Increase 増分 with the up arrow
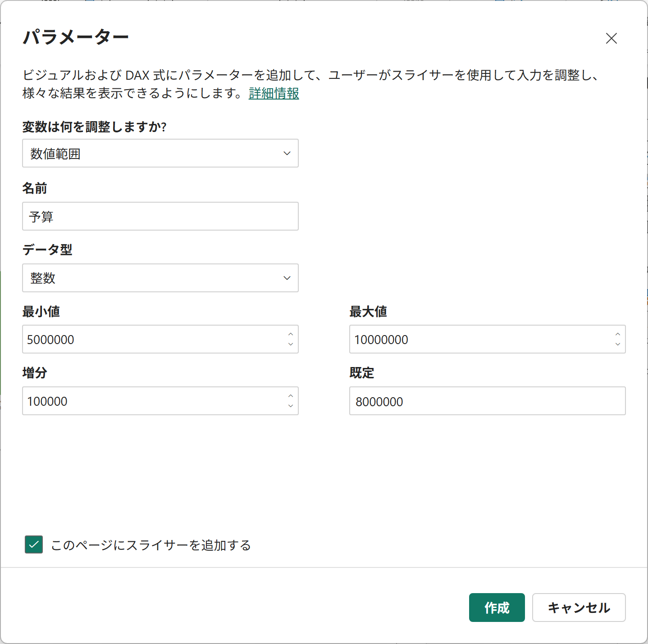 pos(291,396)
